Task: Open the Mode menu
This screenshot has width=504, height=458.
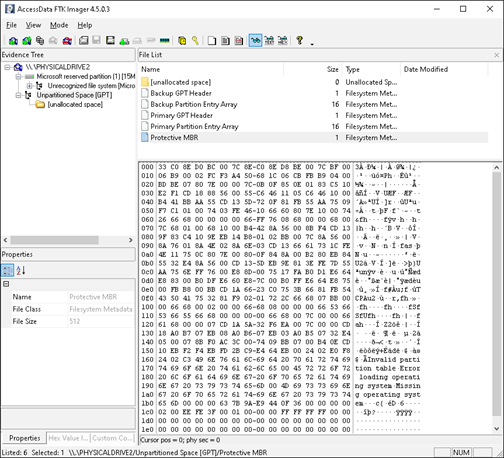Action: [59, 25]
